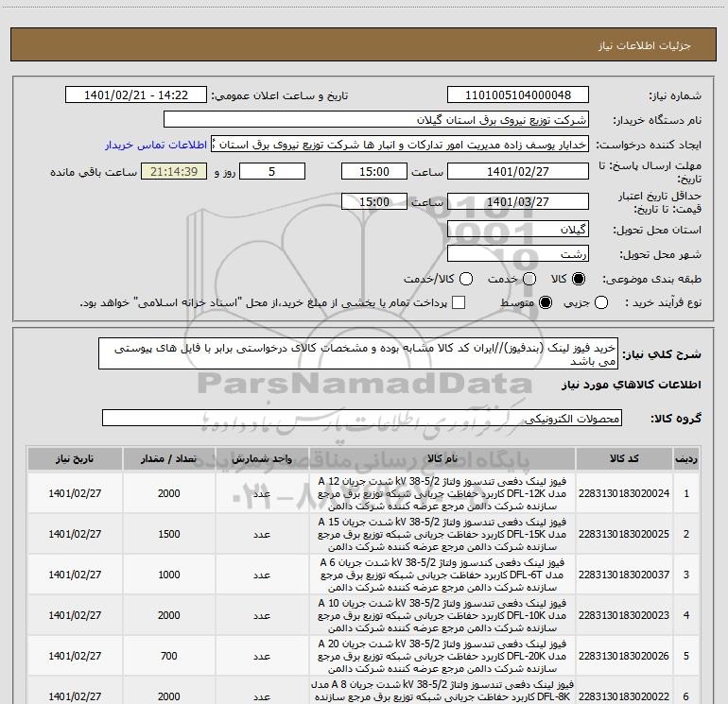Screen dimensions: 728x704
Task: Toggle the اسناد خزانه اسلامی payment checkbox
Action: 459,302
